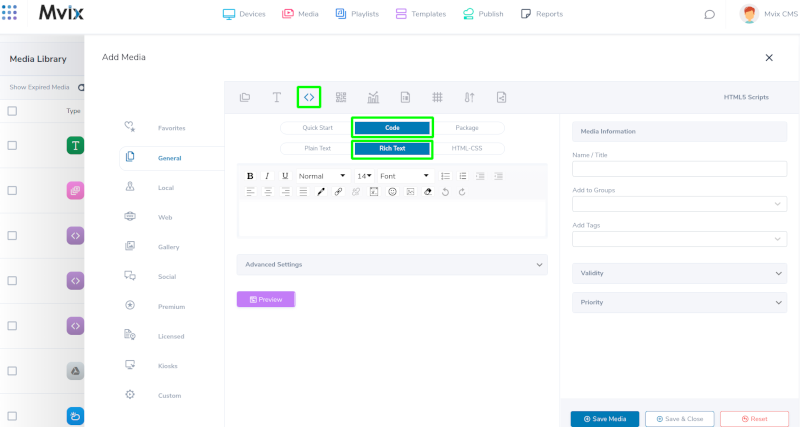Click the Save Media button
Screen dimensions: 800x427
point(605,419)
